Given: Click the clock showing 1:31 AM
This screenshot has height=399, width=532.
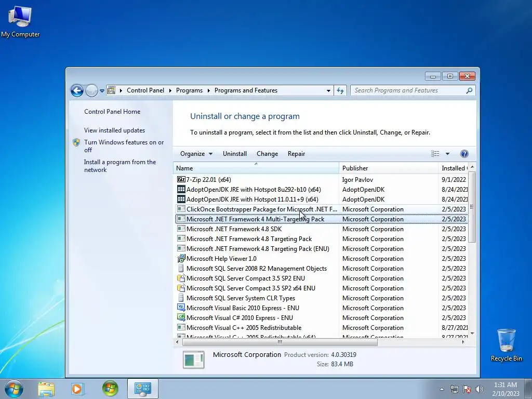Looking at the screenshot, I should (506, 385).
